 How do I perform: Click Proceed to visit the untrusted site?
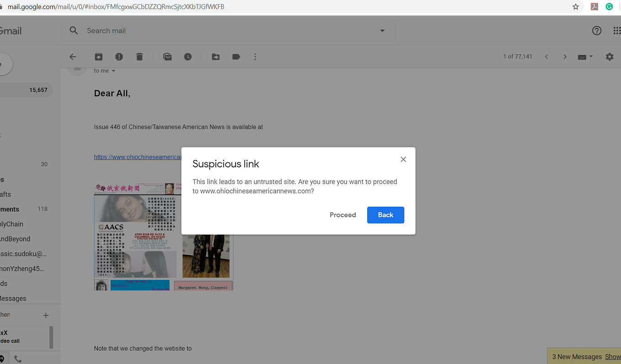pos(343,215)
